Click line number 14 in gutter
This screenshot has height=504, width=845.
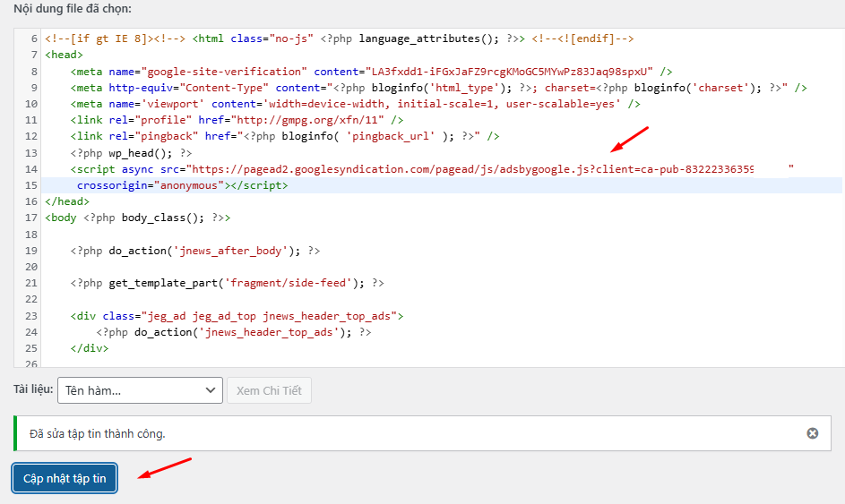[x=31, y=169]
